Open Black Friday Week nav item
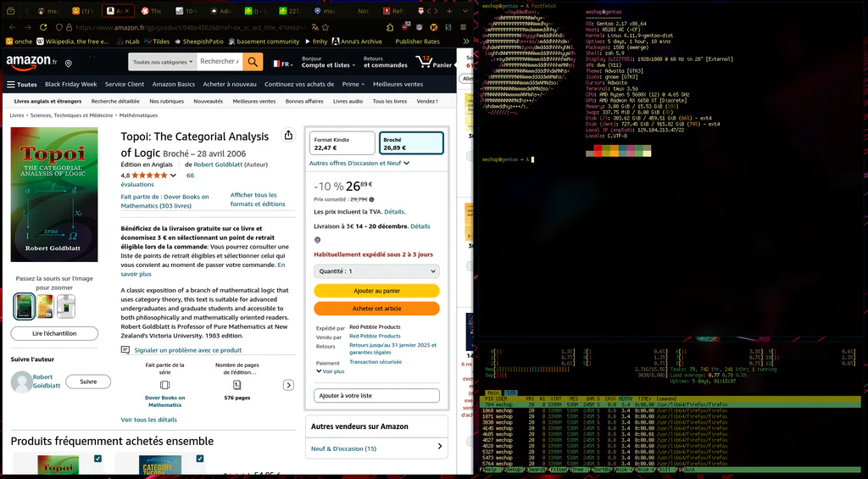 (71, 84)
